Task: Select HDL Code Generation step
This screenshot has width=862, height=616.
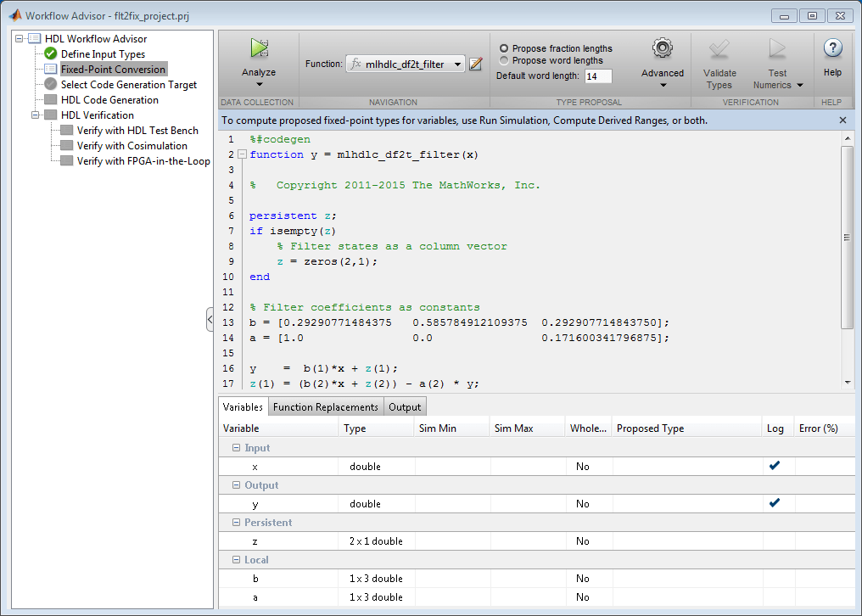Action: click(109, 100)
